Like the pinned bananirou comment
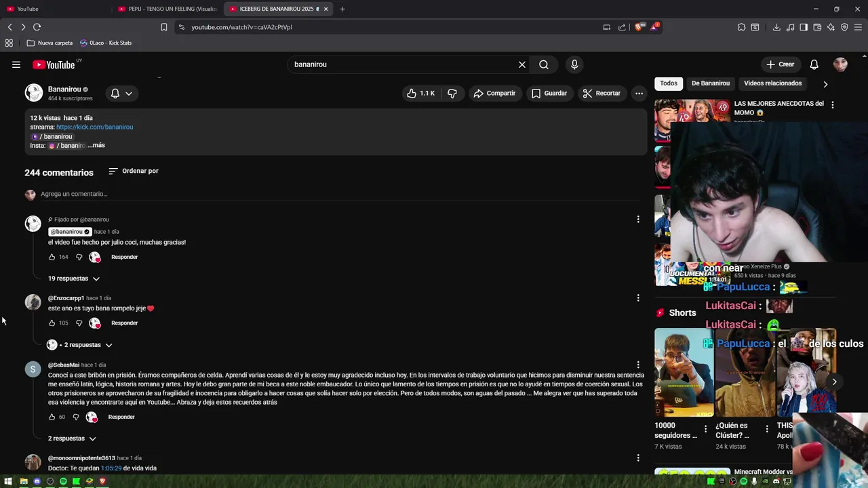868x488 pixels. [52, 257]
